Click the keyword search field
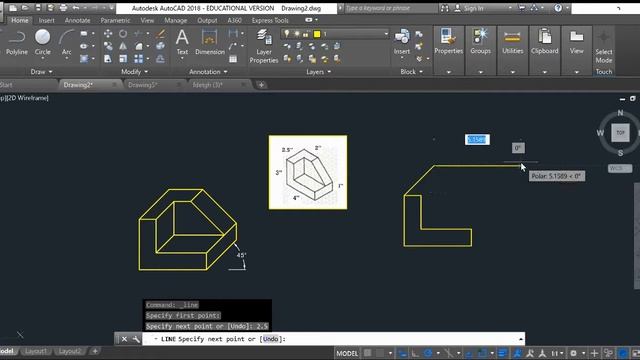640x360 pixels. (x=391, y=8)
